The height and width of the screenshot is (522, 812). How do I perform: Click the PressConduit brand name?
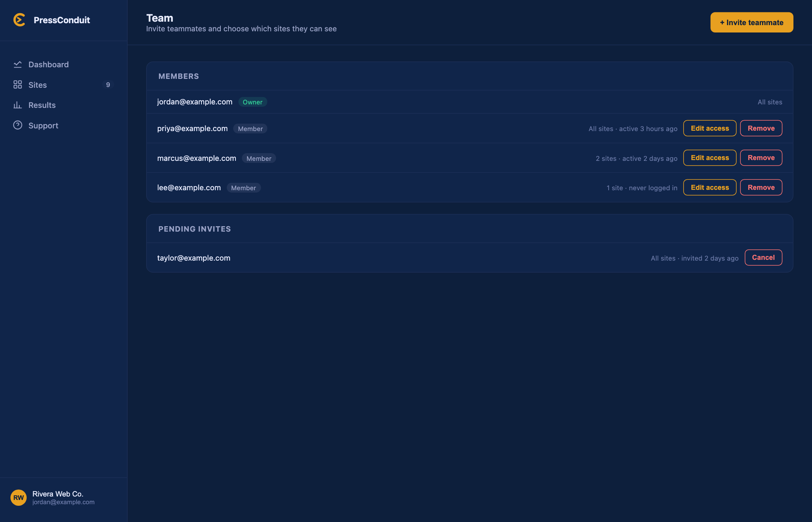[62, 20]
